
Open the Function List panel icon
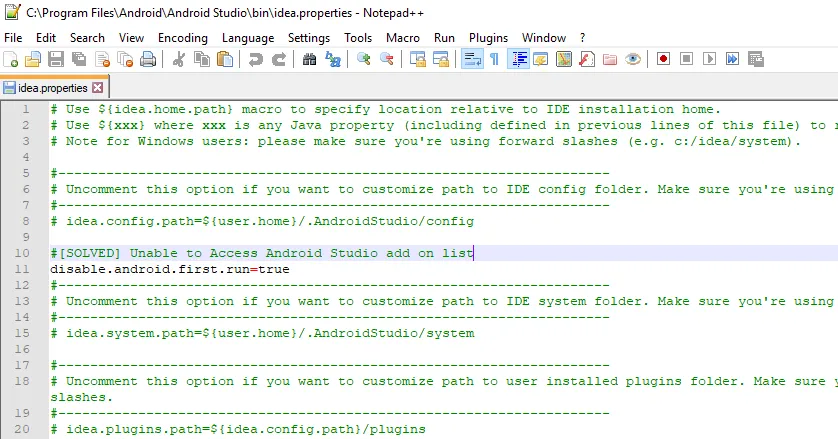587,59
